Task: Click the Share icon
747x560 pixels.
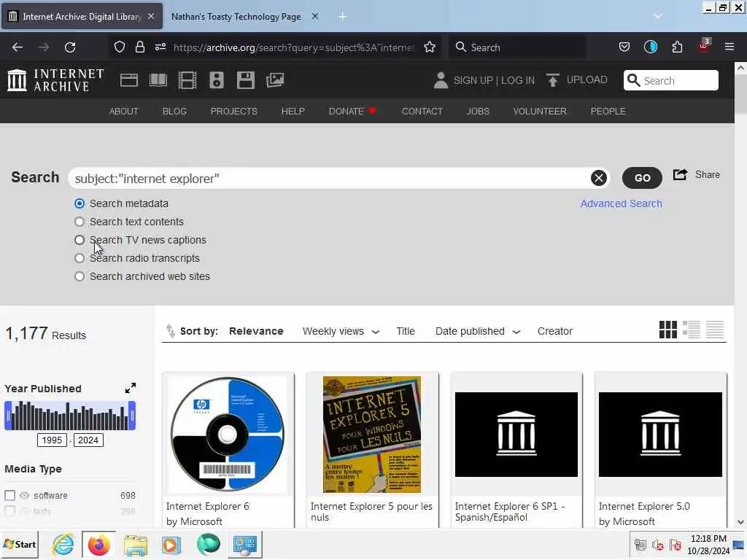Action: [680, 175]
